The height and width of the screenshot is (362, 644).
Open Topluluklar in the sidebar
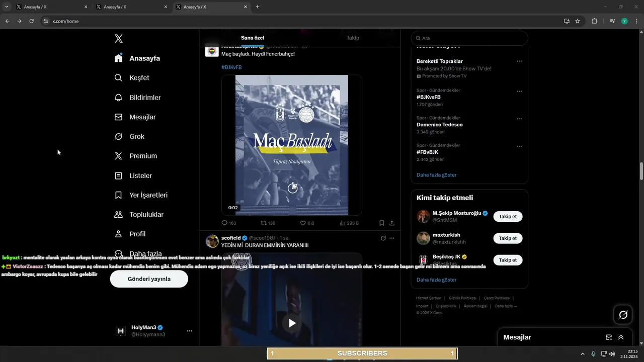[139, 215]
